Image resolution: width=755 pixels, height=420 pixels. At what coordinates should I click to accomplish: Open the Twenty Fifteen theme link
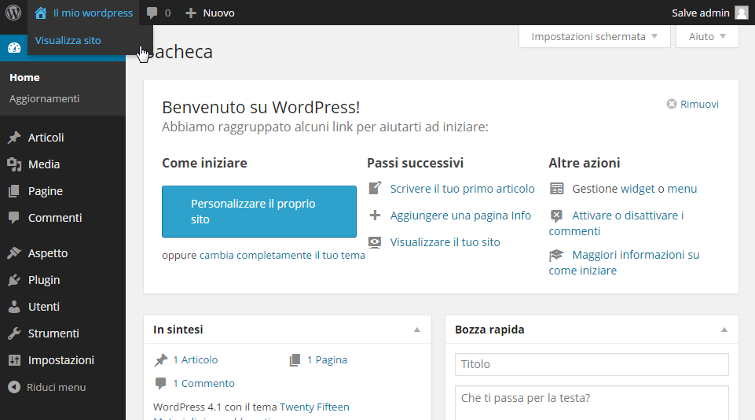(x=314, y=407)
